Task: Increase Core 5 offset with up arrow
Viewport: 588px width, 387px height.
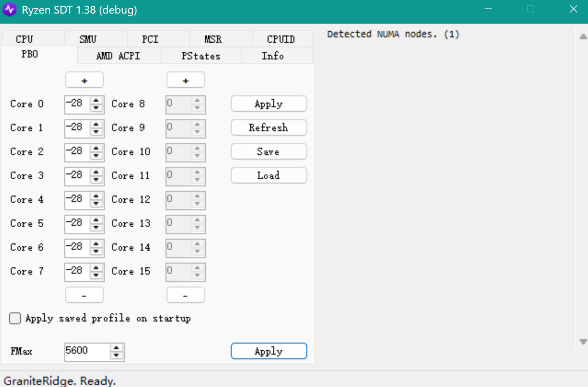Action: click(96, 219)
